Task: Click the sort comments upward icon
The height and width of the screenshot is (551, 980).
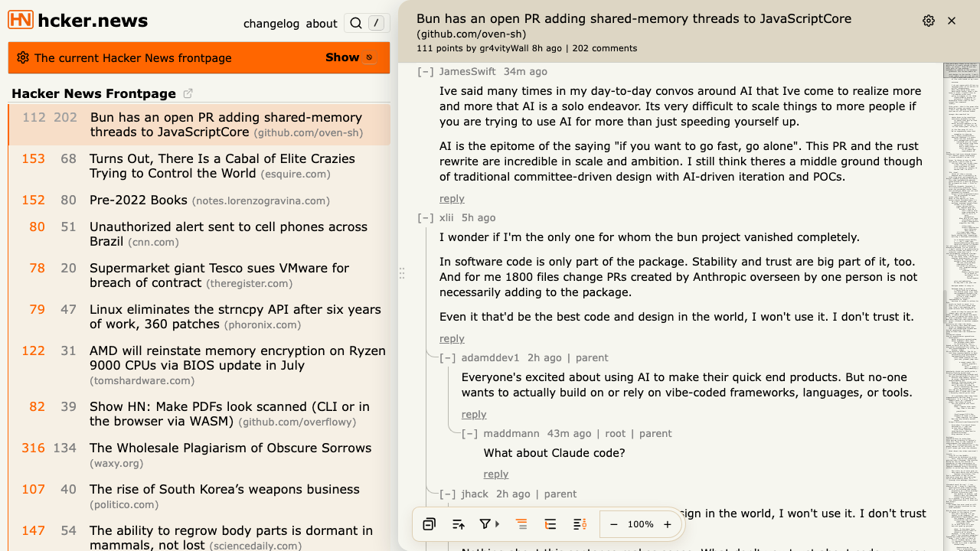Action: (x=459, y=524)
